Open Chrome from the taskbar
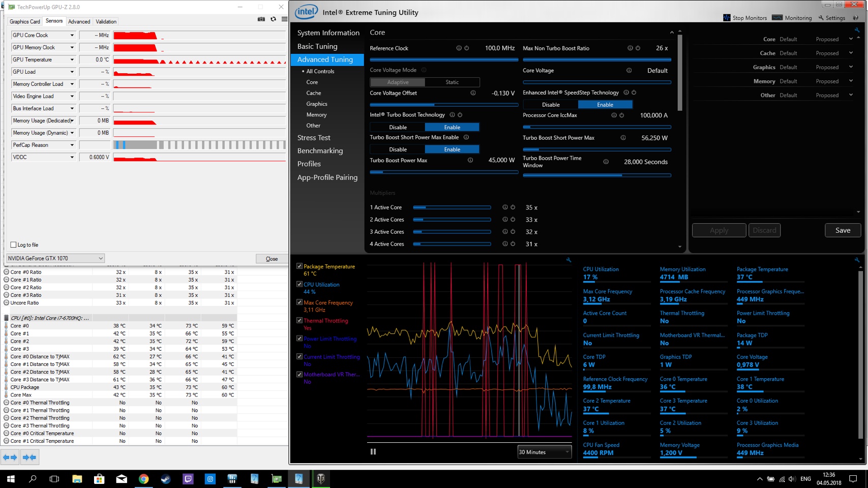 143,479
